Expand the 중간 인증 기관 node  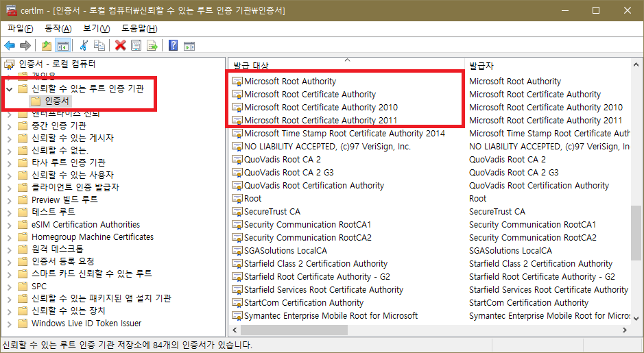(9, 126)
